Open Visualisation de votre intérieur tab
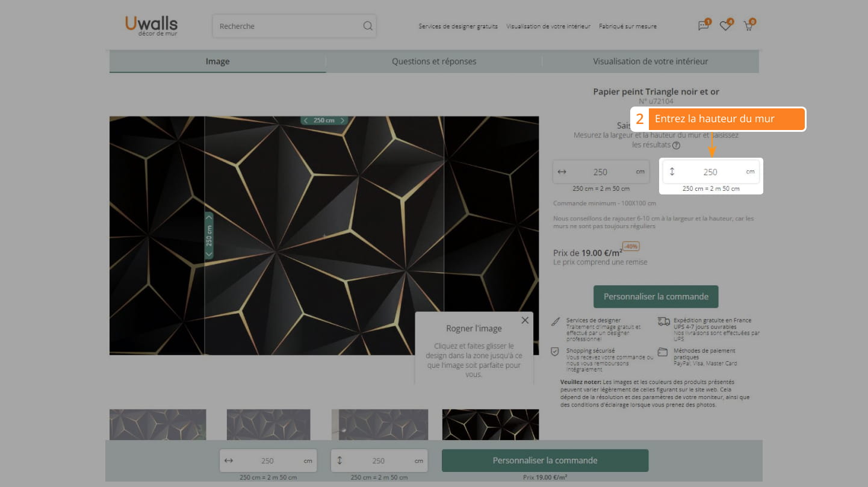Screen dimensions: 868x487 650,61
